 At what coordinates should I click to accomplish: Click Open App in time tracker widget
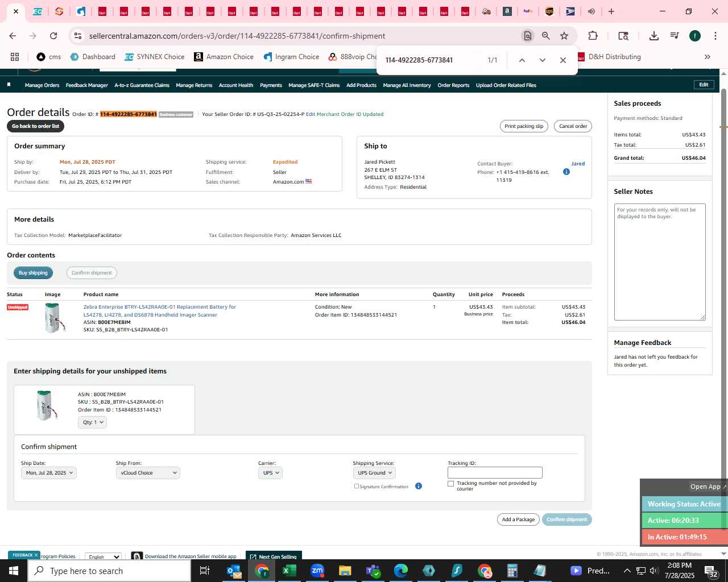click(708, 487)
